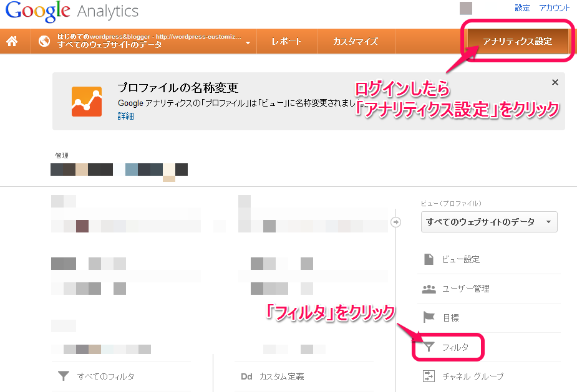Click the 目標 flag icon
This screenshot has height=392, width=577.
429,317
